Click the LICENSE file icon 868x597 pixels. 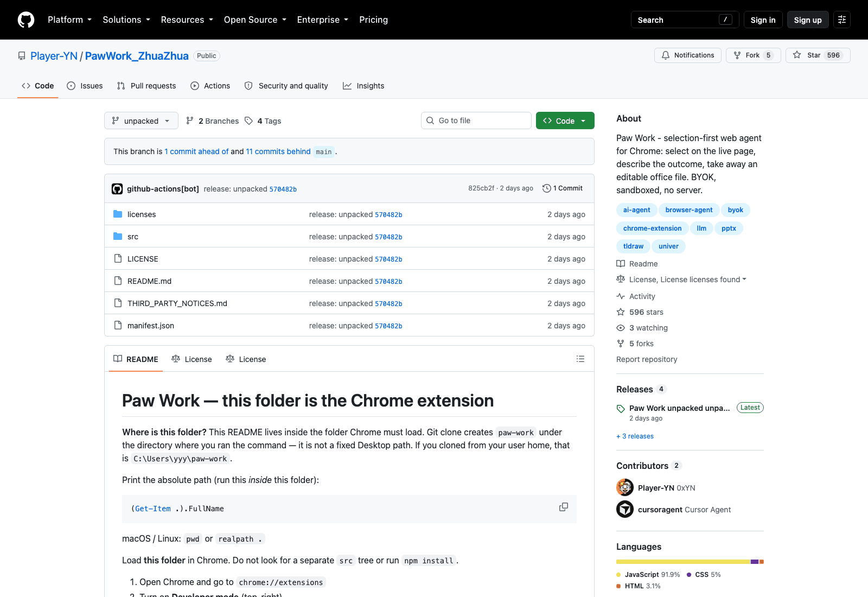[118, 258]
